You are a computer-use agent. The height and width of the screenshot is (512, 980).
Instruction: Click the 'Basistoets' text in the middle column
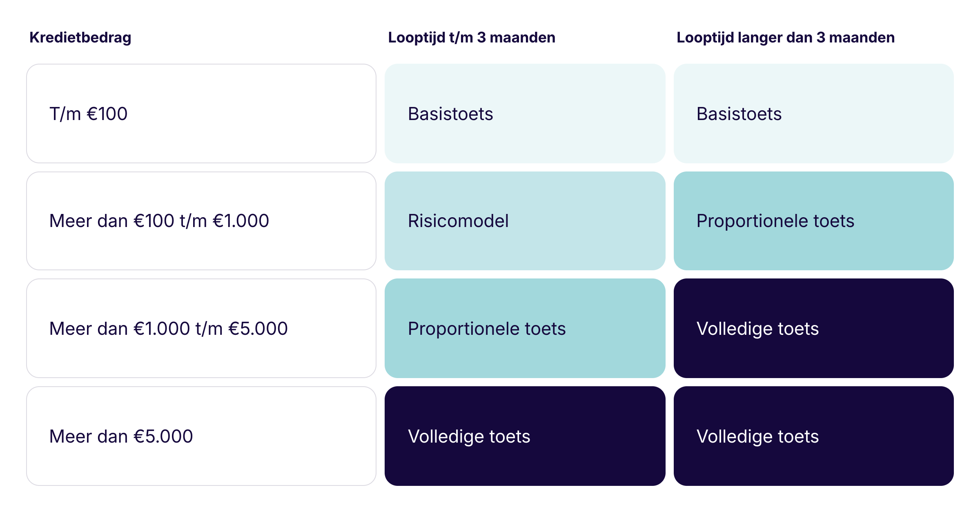click(450, 114)
